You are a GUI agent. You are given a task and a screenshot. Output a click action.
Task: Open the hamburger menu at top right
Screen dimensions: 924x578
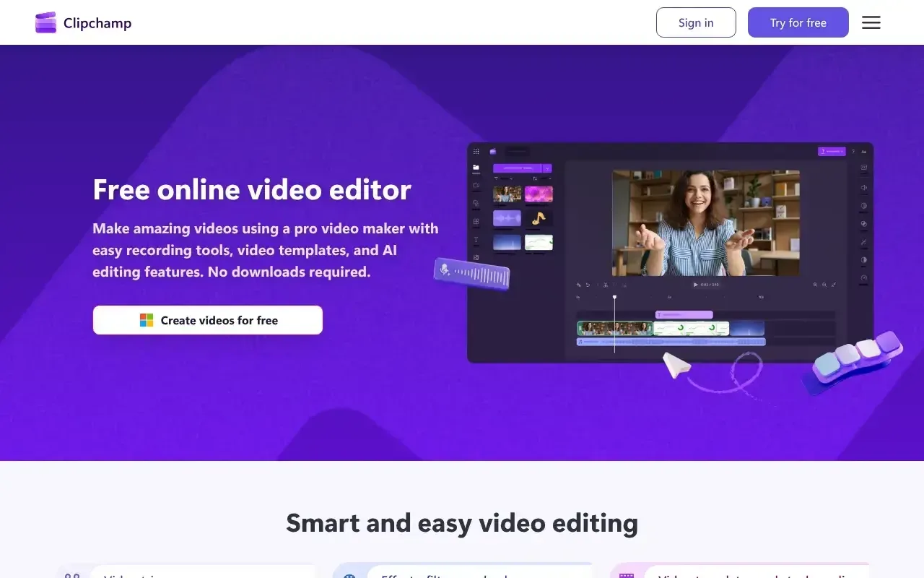coord(871,22)
